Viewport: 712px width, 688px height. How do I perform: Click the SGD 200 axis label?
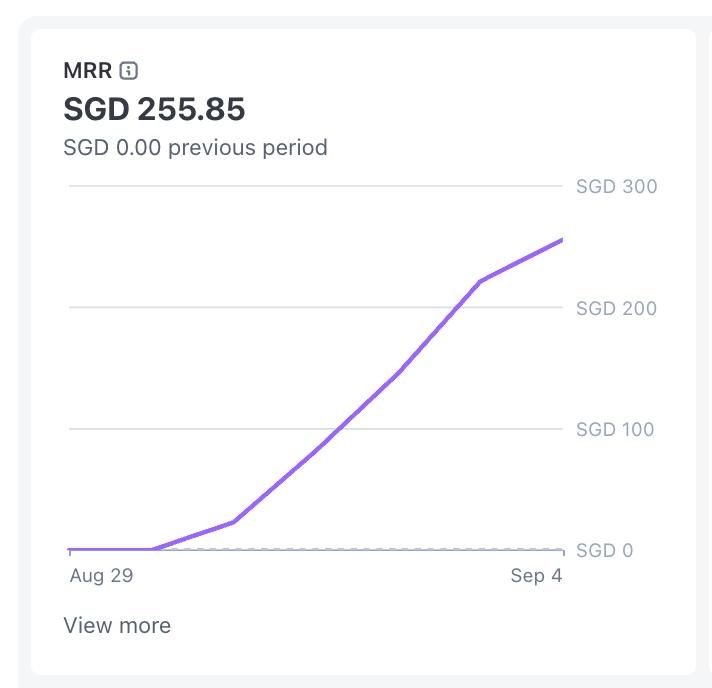(616, 308)
